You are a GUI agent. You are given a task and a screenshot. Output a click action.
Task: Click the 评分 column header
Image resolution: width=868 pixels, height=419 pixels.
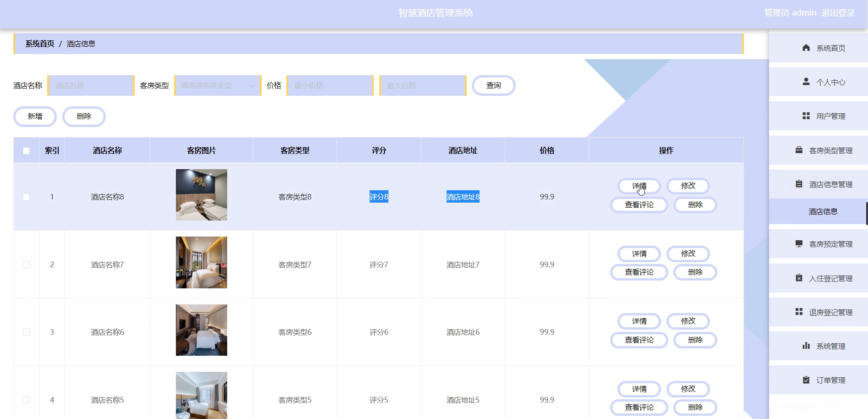pyautogui.click(x=379, y=150)
